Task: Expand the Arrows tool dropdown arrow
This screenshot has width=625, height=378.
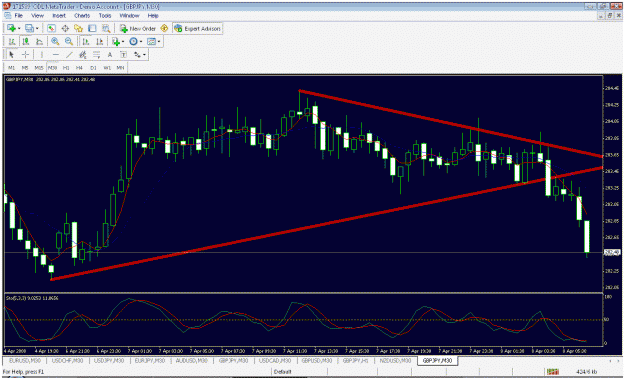Action: click(144, 55)
